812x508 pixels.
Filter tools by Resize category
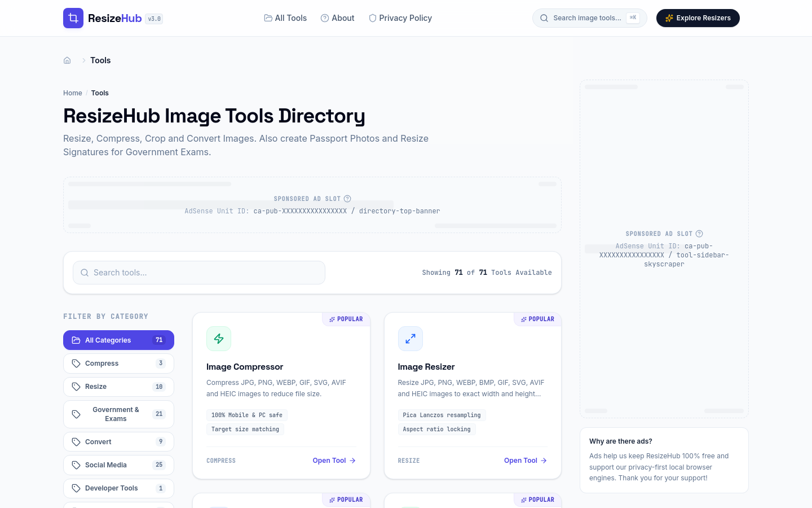118,387
